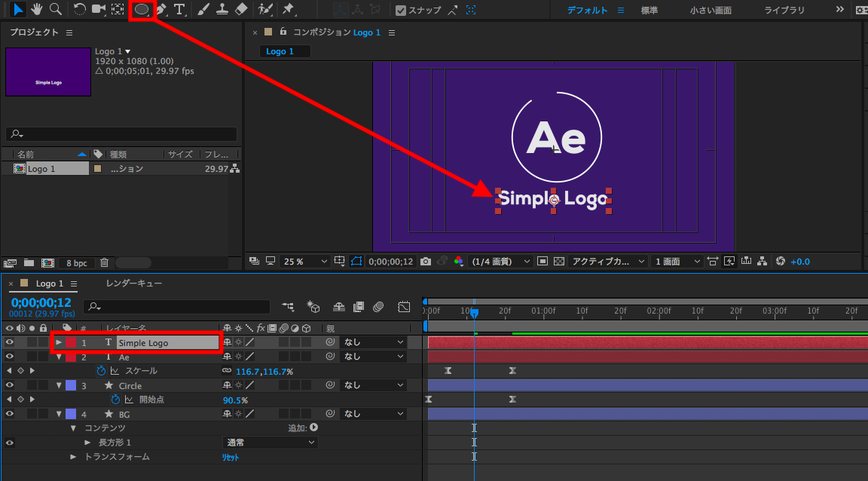Select the Brush tool

coord(203,9)
